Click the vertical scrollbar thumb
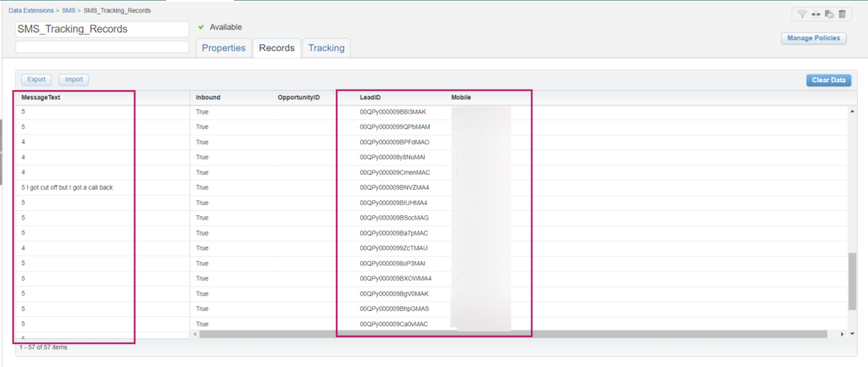The height and width of the screenshot is (367, 868). (x=852, y=281)
